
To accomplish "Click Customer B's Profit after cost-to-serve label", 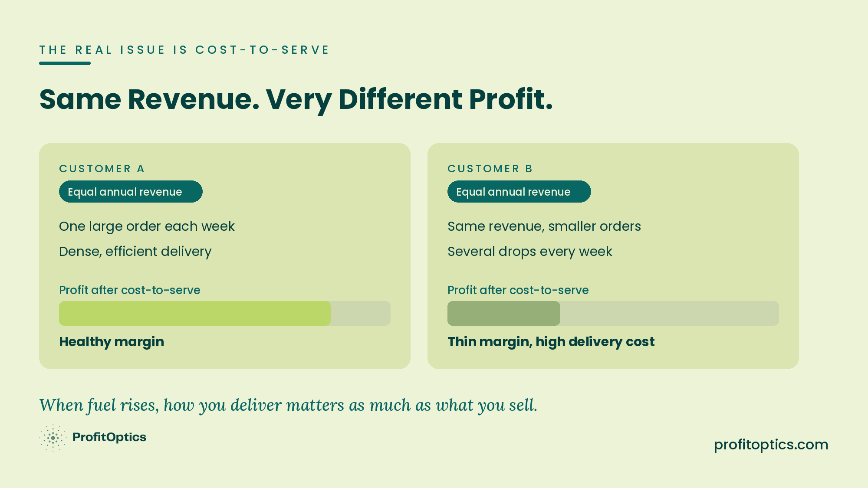I will tap(518, 290).
